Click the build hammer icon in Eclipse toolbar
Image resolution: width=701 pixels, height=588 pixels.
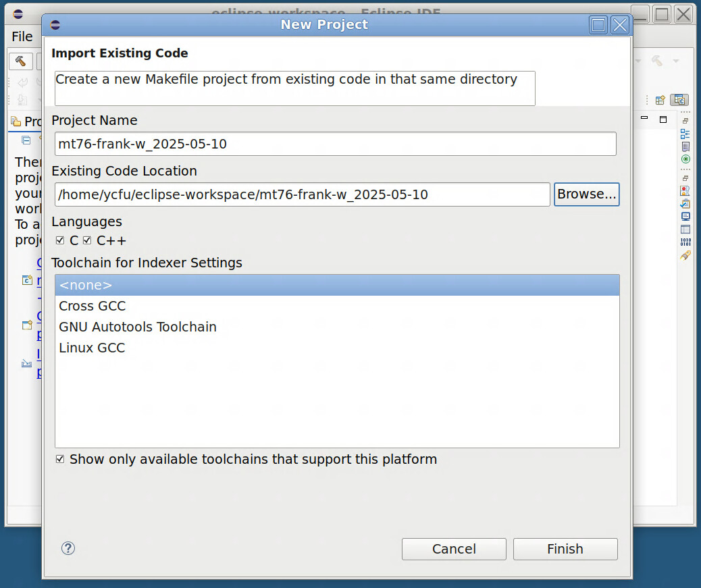[x=20, y=61]
